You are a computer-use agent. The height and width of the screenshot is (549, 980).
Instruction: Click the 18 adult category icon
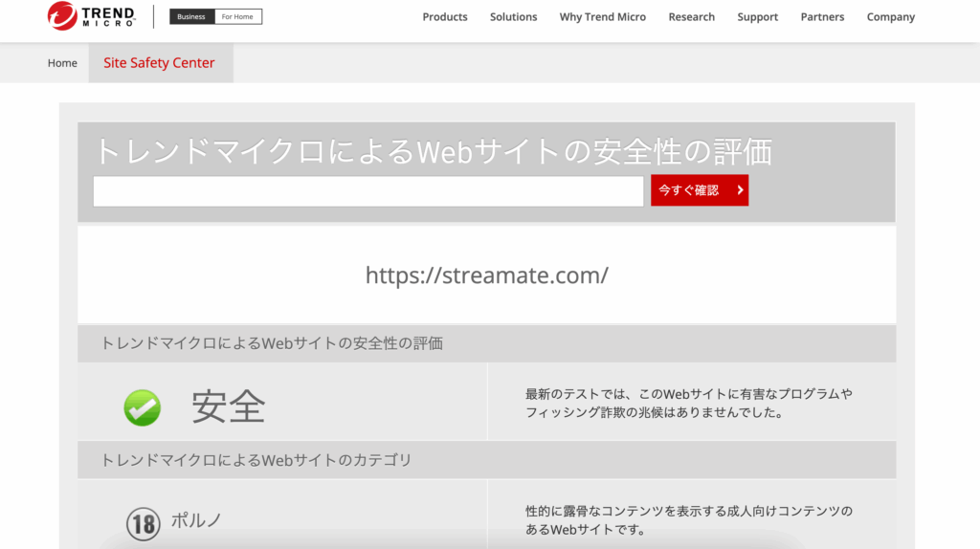click(144, 523)
